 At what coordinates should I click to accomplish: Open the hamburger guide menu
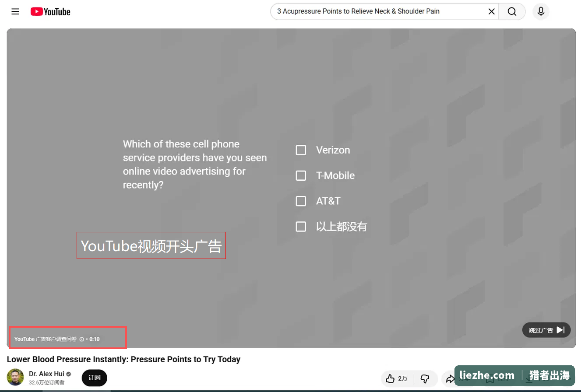[15, 12]
